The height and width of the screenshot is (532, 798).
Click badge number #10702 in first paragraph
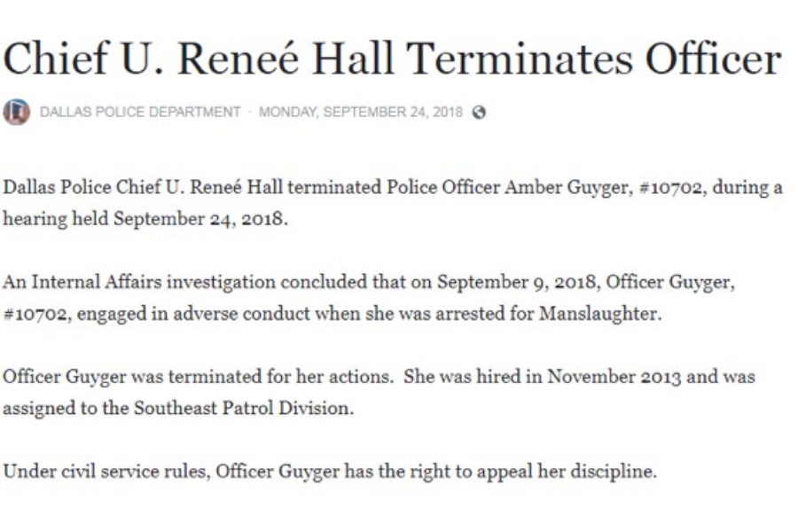click(x=672, y=188)
